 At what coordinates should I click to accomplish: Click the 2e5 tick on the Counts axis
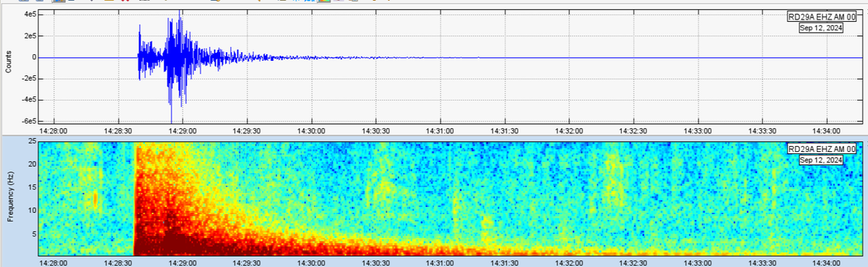point(30,35)
